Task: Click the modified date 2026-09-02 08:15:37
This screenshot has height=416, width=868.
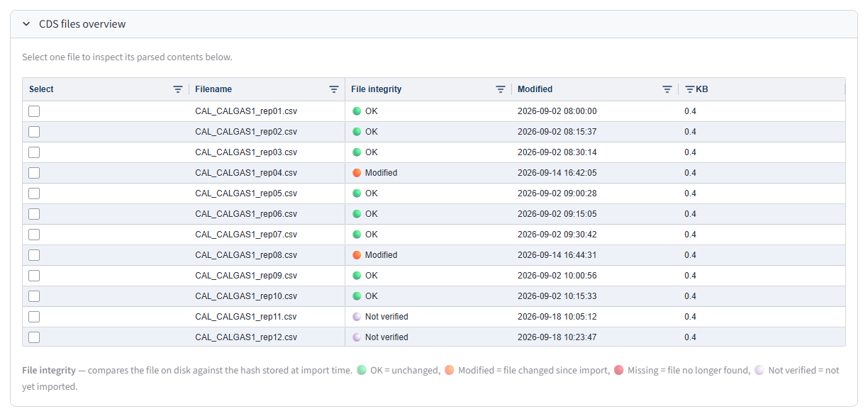Action: pos(557,132)
